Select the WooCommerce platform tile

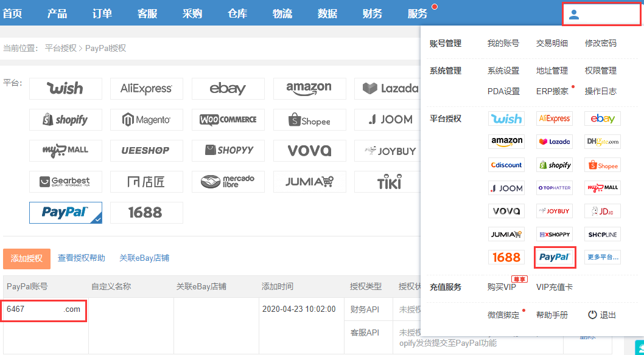(x=228, y=120)
